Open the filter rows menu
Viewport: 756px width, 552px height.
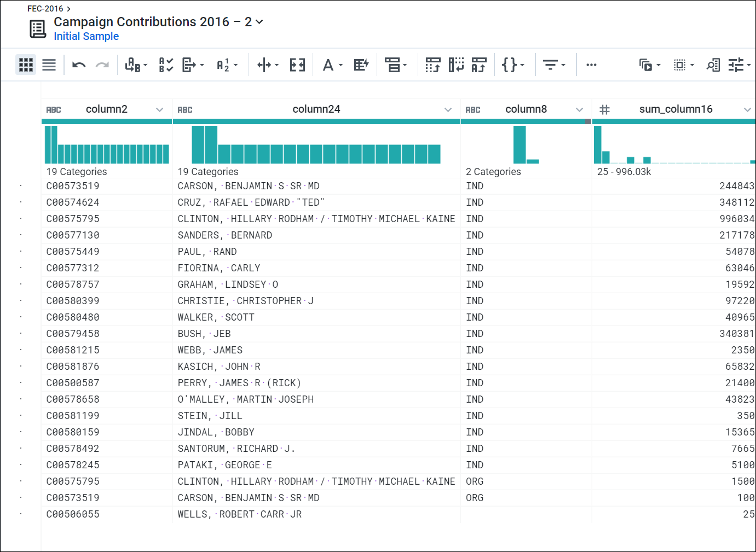(x=554, y=65)
